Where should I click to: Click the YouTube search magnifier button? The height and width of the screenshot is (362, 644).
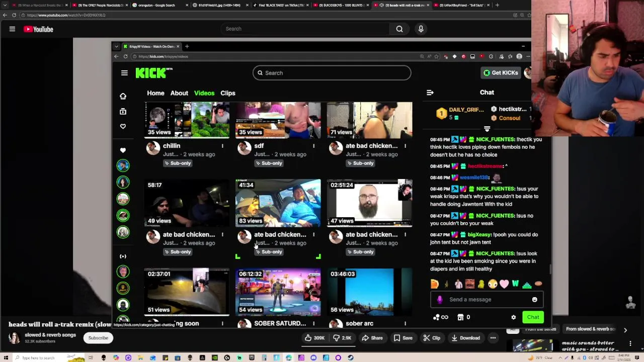399,29
